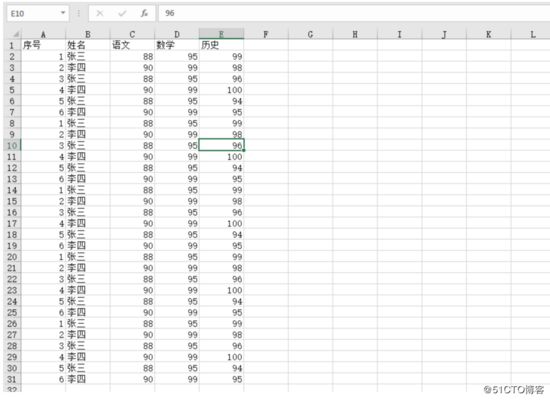Click cell C31 with value 90
The width and height of the screenshot is (550, 400).
(x=132, y=379)
